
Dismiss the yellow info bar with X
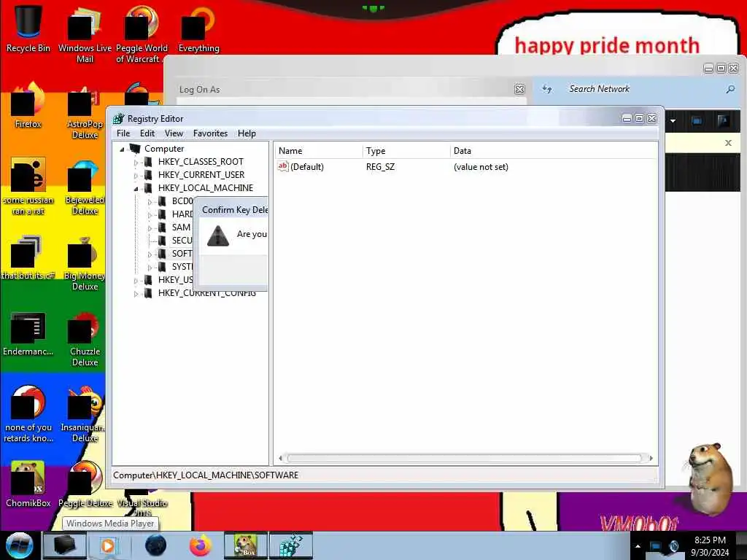[728, 143]
